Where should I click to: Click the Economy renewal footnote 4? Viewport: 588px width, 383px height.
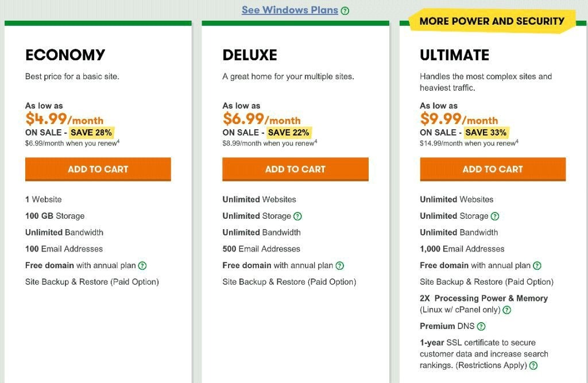pos(118,141)
